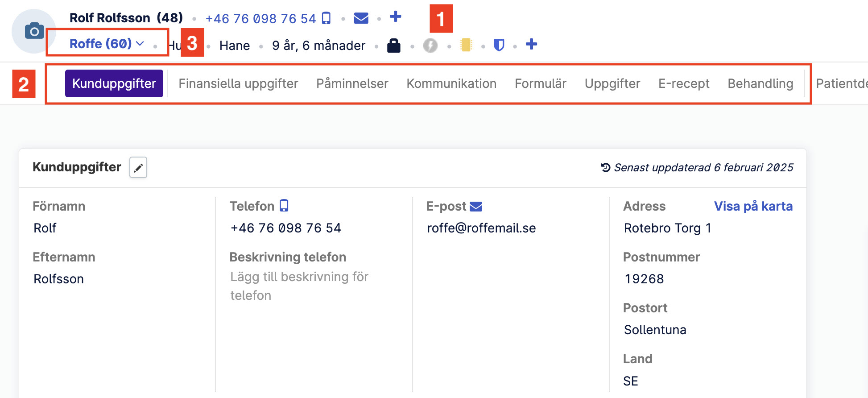
Task: Switch to the Kunduppgifter tab
Action: (x=114, y=83)
